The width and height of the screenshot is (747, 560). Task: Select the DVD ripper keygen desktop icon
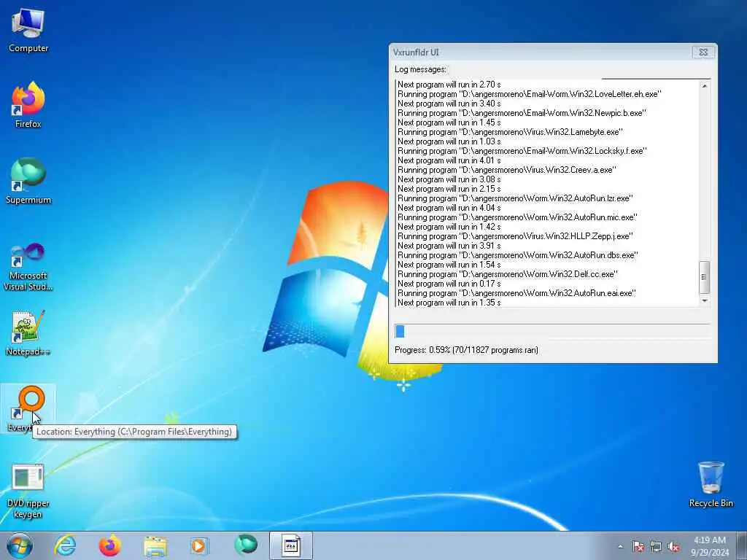pyautogui.click(x=28, y=491)
